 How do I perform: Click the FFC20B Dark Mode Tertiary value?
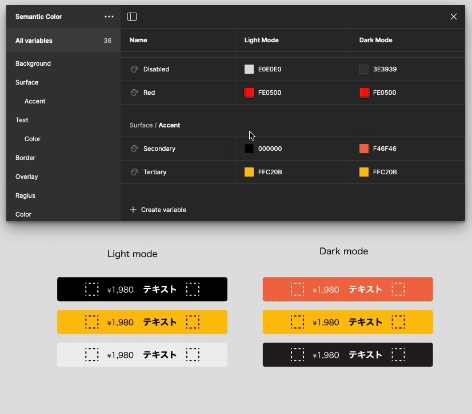[x=385, y=172]
